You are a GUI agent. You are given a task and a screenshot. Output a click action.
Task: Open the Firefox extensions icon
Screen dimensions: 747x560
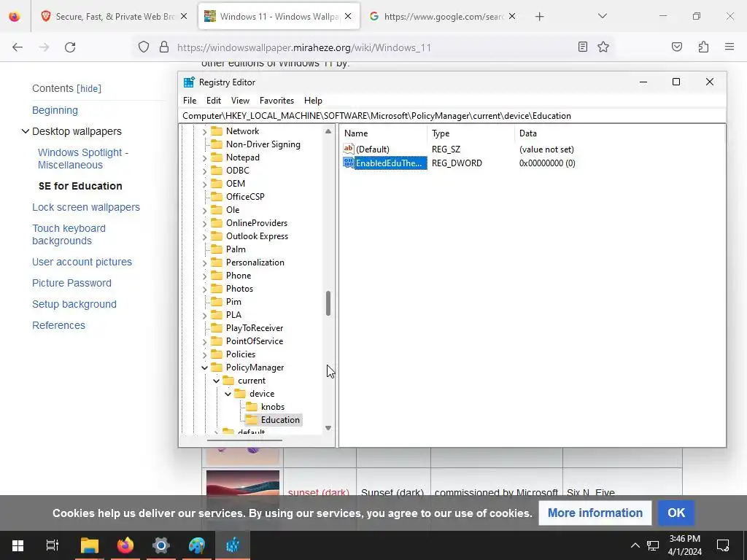(703, 47)
